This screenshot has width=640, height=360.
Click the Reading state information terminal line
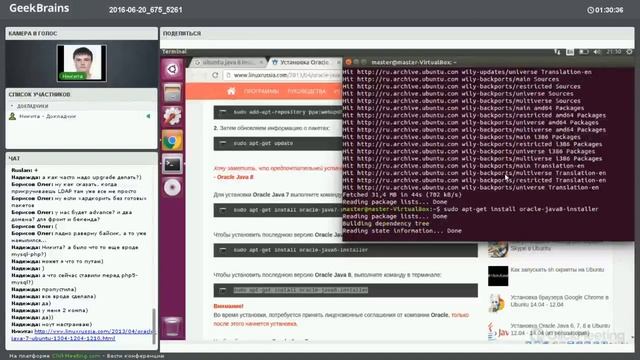pyautogui.click(x=402, y=231)
